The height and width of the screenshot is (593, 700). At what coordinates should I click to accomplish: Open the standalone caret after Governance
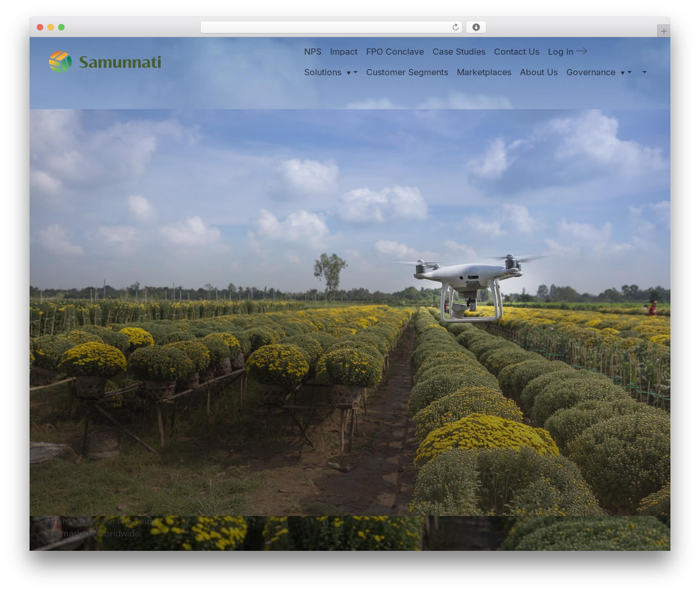point(644,72)
